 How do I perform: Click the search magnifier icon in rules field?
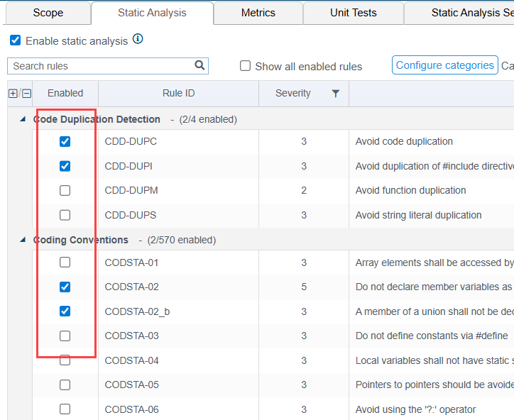click(199, 65)
